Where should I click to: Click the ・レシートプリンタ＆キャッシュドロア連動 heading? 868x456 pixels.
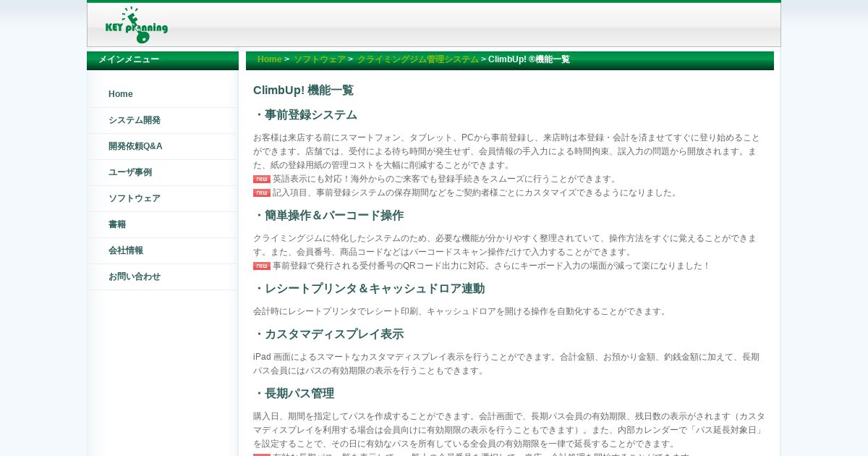pos(369,289)
